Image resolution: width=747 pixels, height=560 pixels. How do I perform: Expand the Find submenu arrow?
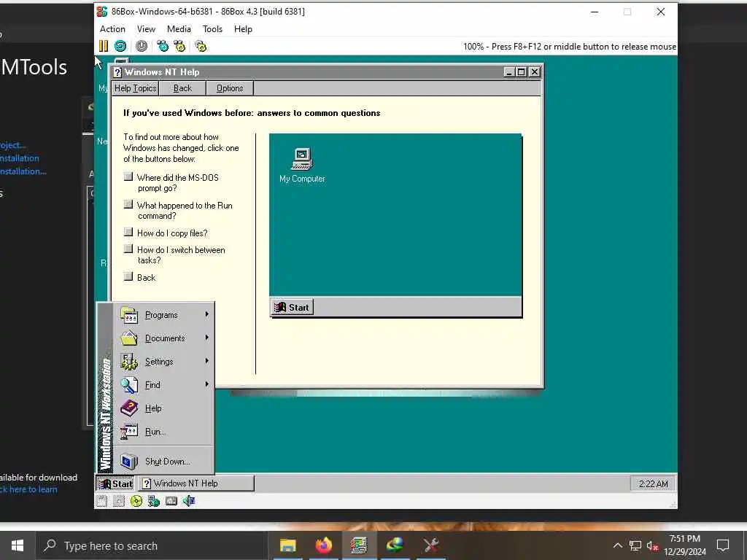[206, 384]
